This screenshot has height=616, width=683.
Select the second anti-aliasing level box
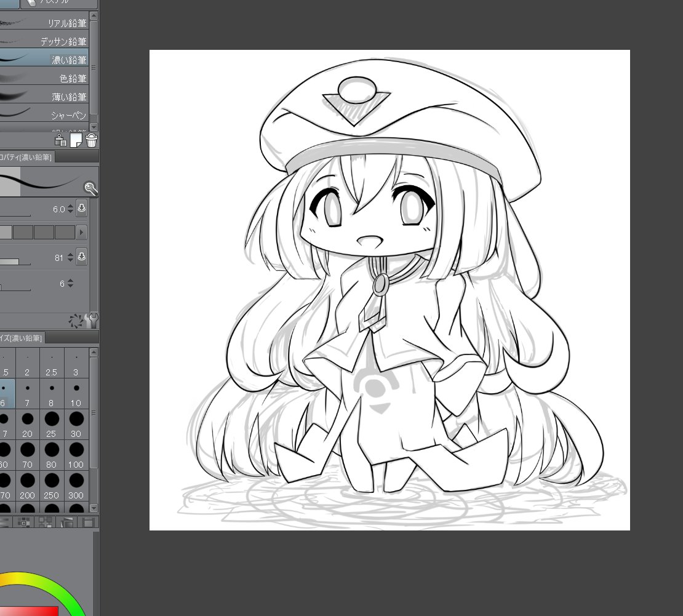23,232
